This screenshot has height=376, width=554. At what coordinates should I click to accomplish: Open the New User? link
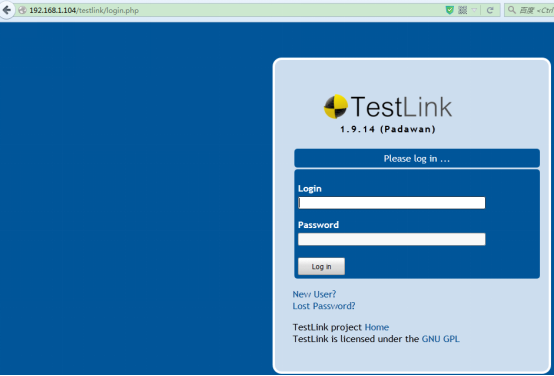314,294
